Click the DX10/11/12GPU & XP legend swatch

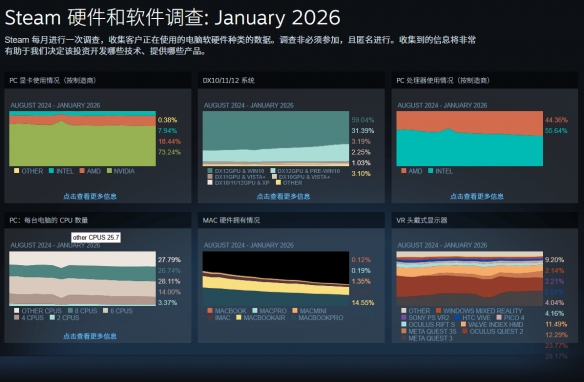pos(210,183)
